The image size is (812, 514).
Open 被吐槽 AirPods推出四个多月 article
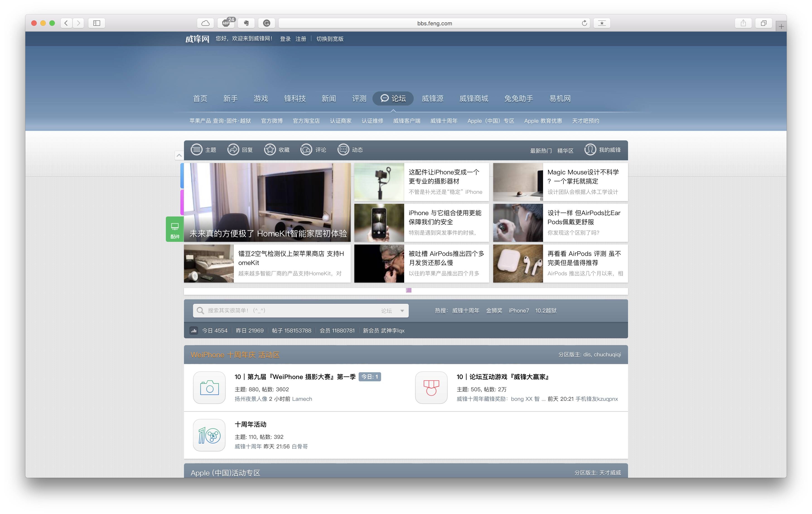[x=446, y=258]
